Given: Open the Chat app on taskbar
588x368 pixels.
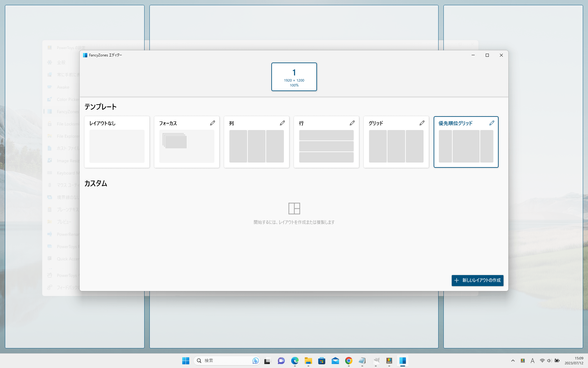Looking at the screenshot, I should pyautogui.click(x=281, y=361).
